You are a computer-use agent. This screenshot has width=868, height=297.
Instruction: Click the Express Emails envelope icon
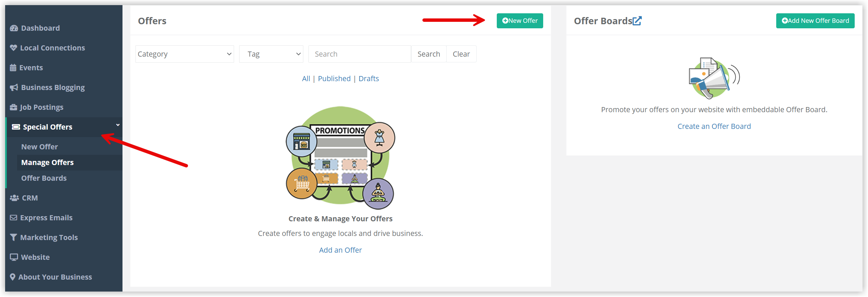pos(13,218)
